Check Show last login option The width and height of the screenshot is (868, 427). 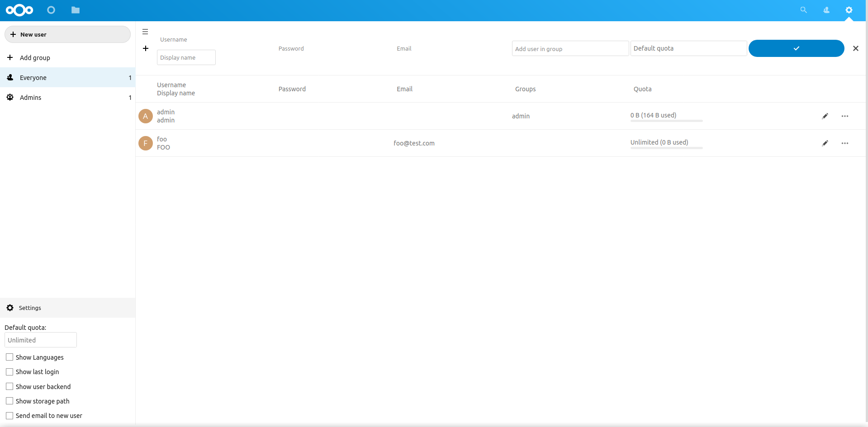click(9, 371)
